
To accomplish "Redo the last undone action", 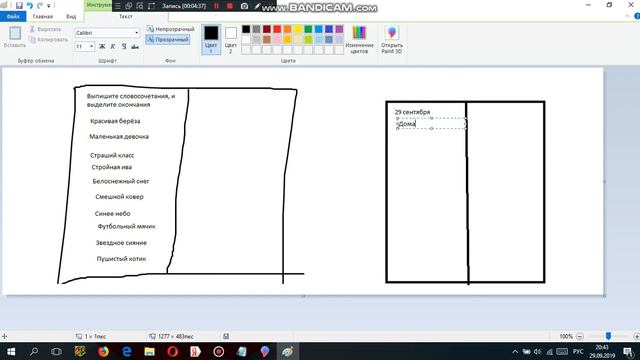I will (40, 5).
